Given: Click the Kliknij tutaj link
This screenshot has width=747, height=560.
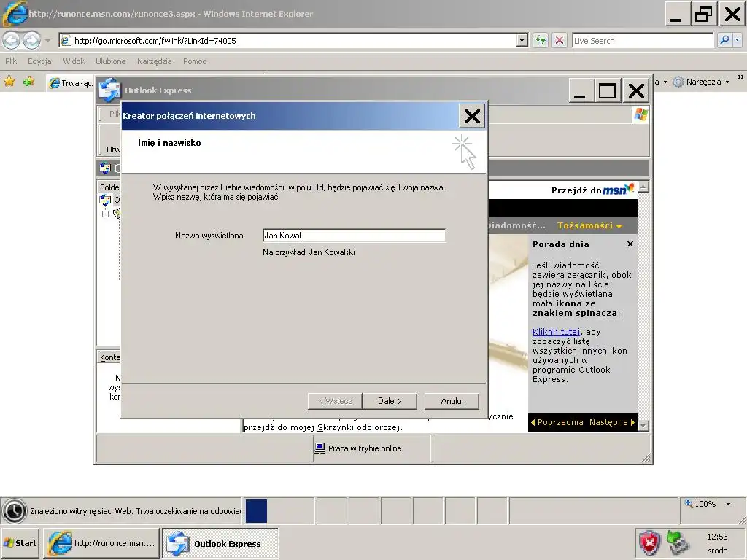Looking at the screenshot, I should click(x=556, y=332).
